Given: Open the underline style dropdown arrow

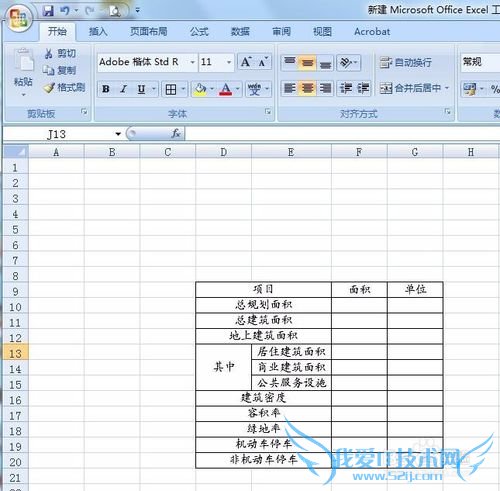Looking at the screenshot, I should coord(154,89).
